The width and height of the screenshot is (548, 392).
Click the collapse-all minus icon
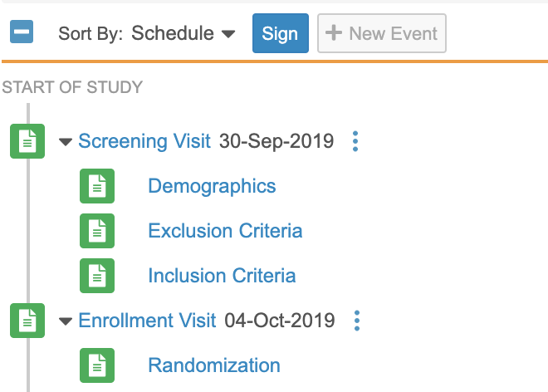click(x=22, y=33)
